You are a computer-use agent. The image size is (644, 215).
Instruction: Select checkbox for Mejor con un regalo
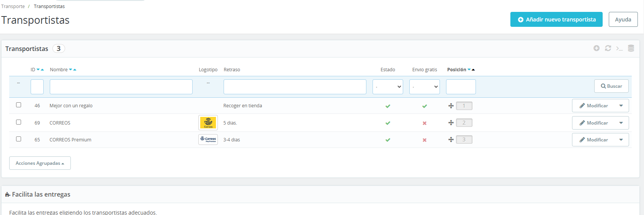pyautogui.click(x=18, y=105)
